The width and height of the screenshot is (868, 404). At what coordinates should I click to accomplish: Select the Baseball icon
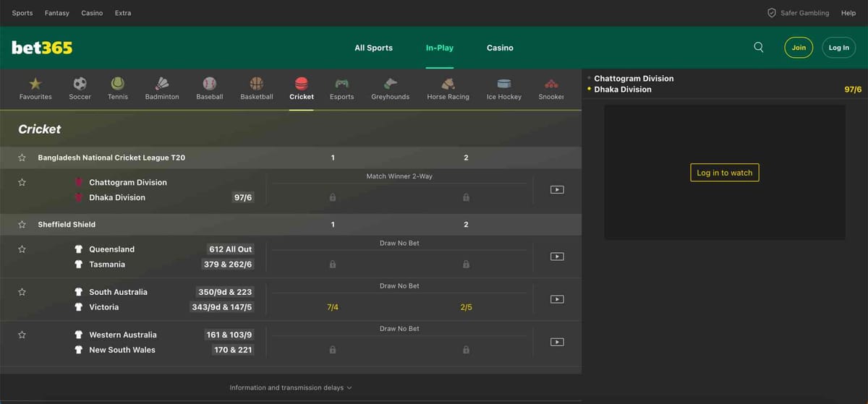[x=209, y=83]
